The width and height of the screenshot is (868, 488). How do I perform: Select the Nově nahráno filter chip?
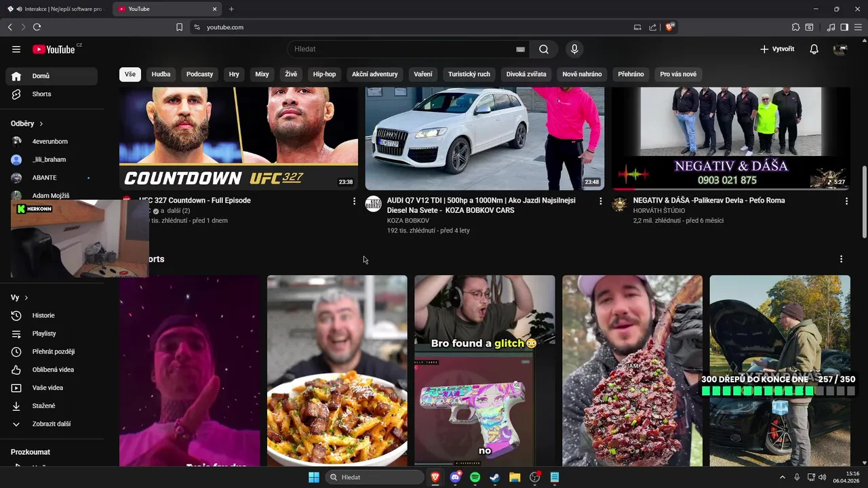(582, 74)
